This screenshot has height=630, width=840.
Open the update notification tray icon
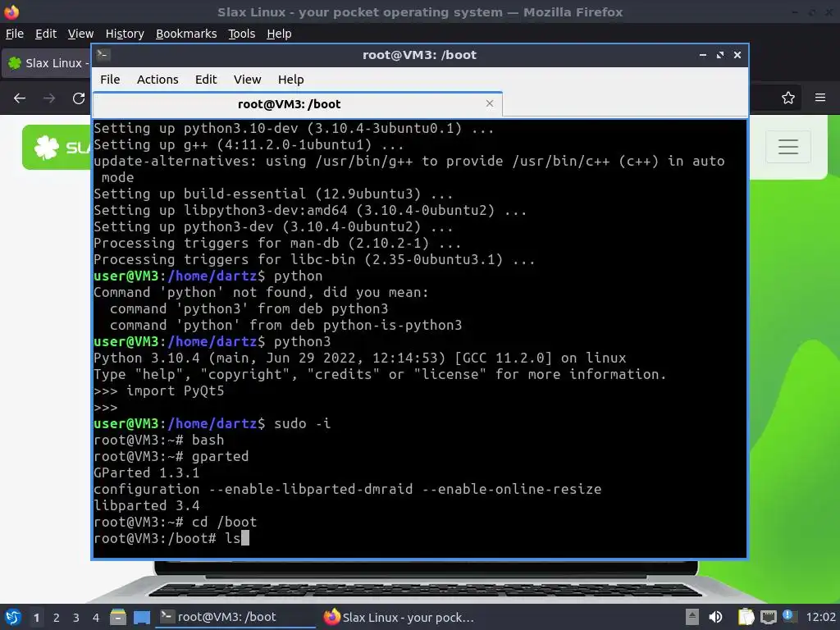click(x=788, y=615)
